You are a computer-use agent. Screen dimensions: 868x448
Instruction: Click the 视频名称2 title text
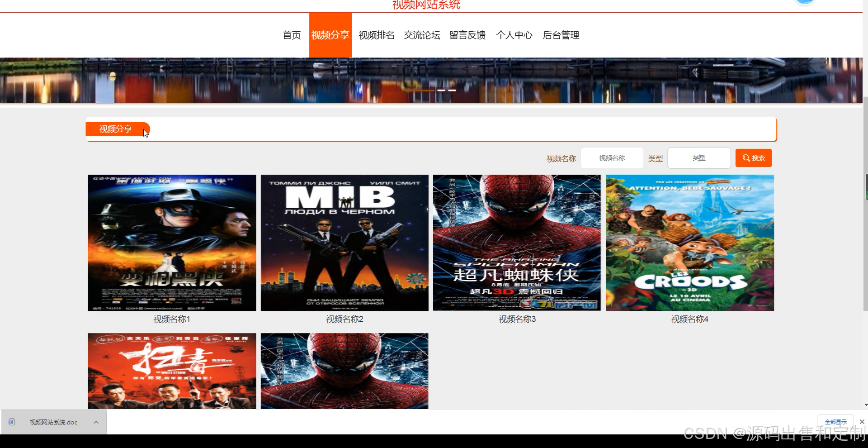pyautogui.click(x=344, y=319)
